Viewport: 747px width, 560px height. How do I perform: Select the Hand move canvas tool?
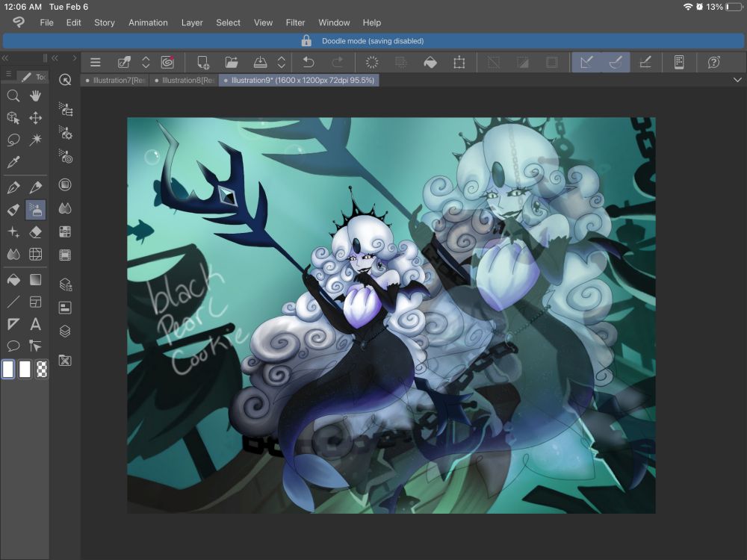pos(35,96)
